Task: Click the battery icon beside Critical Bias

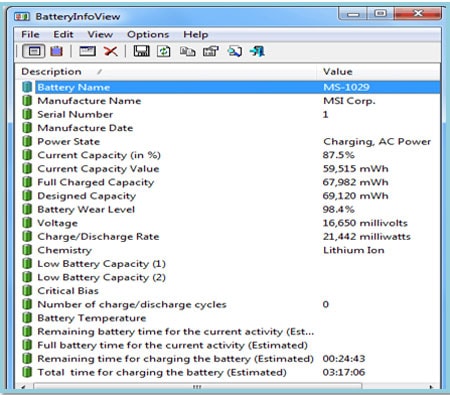Action: [27, 291]
